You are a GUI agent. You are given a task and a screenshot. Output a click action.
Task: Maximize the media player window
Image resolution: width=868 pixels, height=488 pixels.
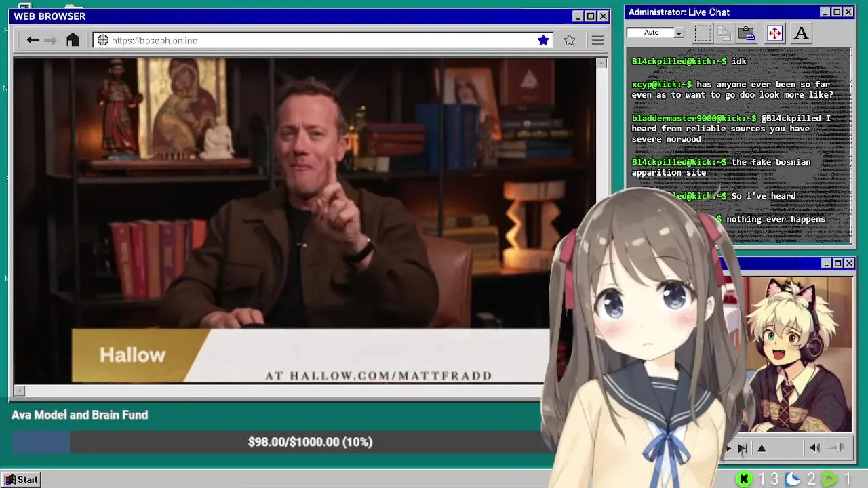[837, 263]
